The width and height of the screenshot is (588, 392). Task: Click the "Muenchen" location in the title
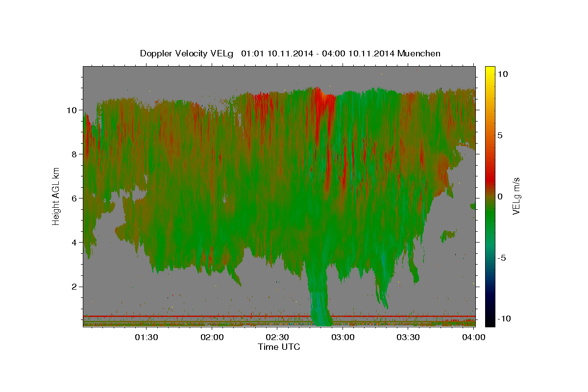click(x=419, y=53)
